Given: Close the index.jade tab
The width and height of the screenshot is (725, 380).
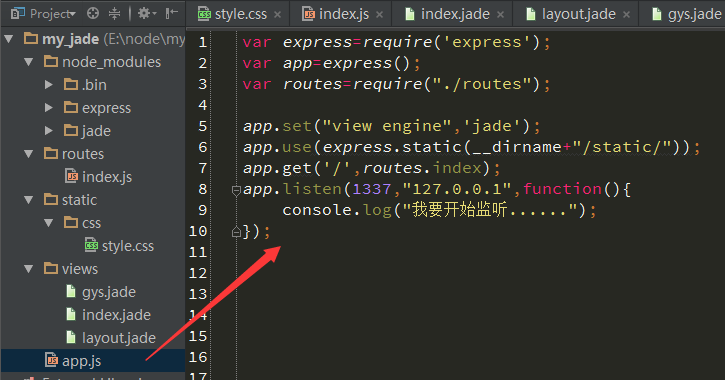Looking at the screenshot, I should (500, 15).
